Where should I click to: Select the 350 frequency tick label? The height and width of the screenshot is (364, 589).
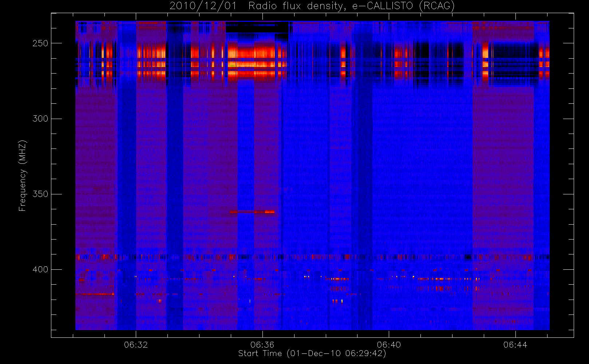40,194
